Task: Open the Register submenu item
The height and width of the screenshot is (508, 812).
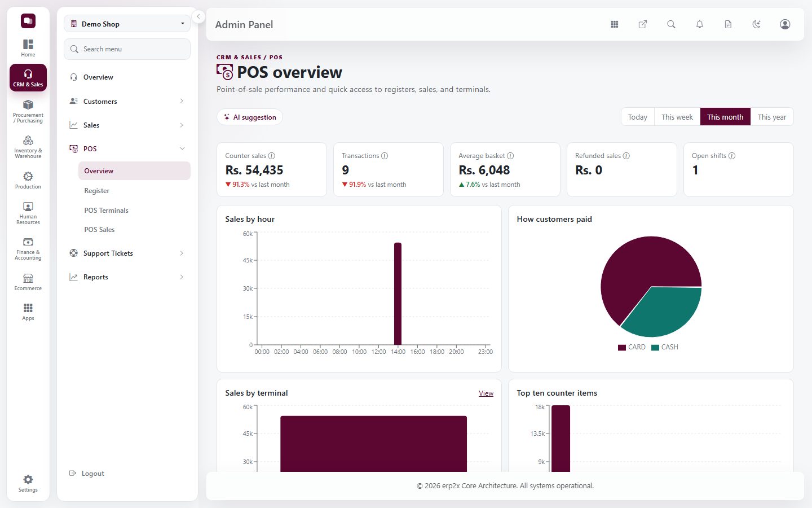Action: pyautogui.click(x=134, y=191)
